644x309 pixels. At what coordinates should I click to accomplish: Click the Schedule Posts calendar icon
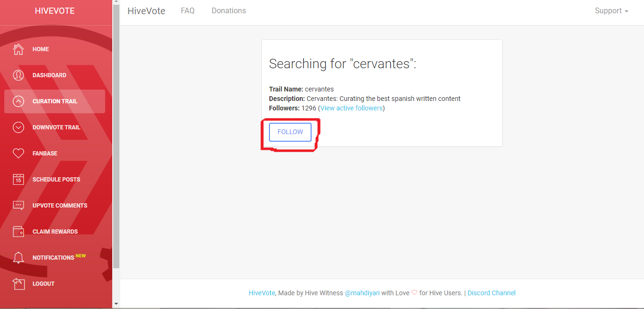pos(18,180)
